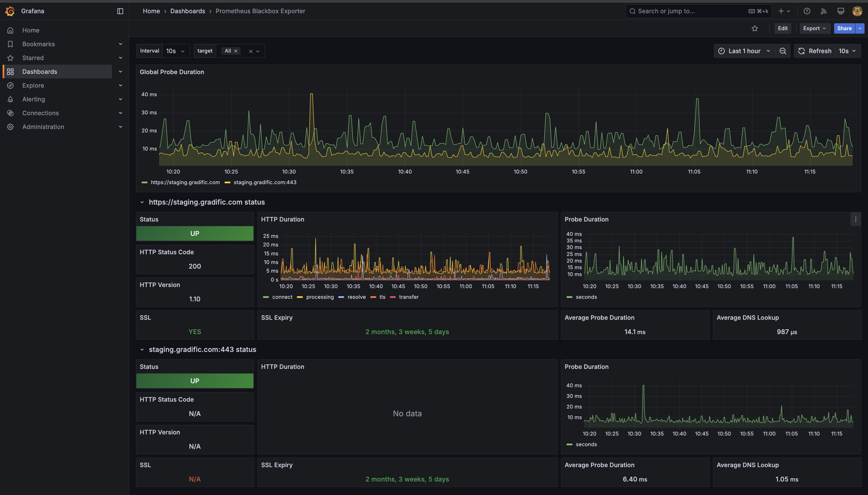This screenshot has width=868, height=495.
Task: Collapse the staging.gradific.com:443 status row
Action: click(142, 350)
